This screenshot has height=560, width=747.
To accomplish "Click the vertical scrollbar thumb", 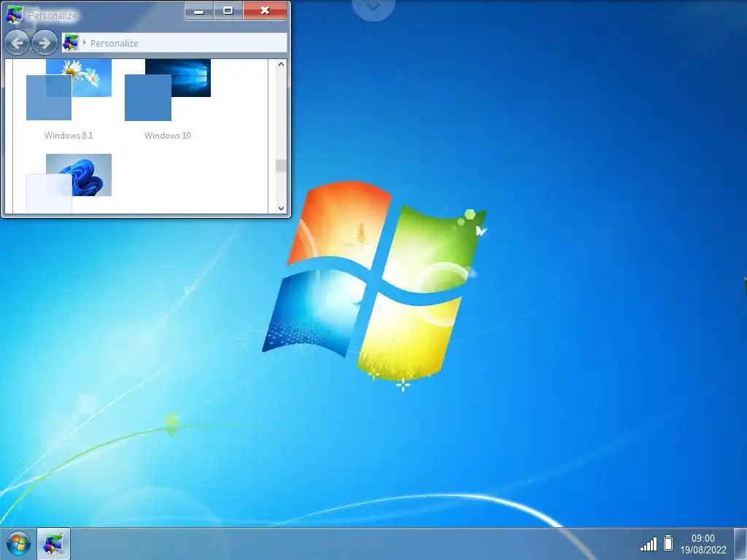I will tap(281, 166).
